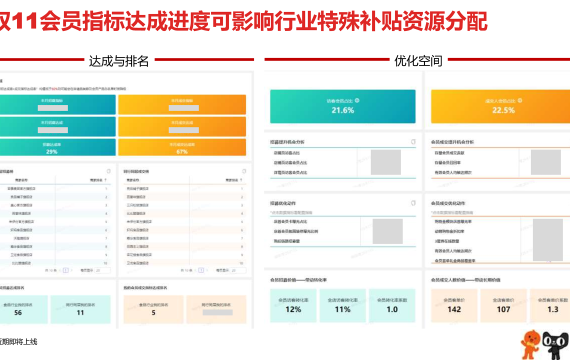Click the teal ranking card showing 56
This screenshot has height=360, width=570.
[x=23, y=309]
